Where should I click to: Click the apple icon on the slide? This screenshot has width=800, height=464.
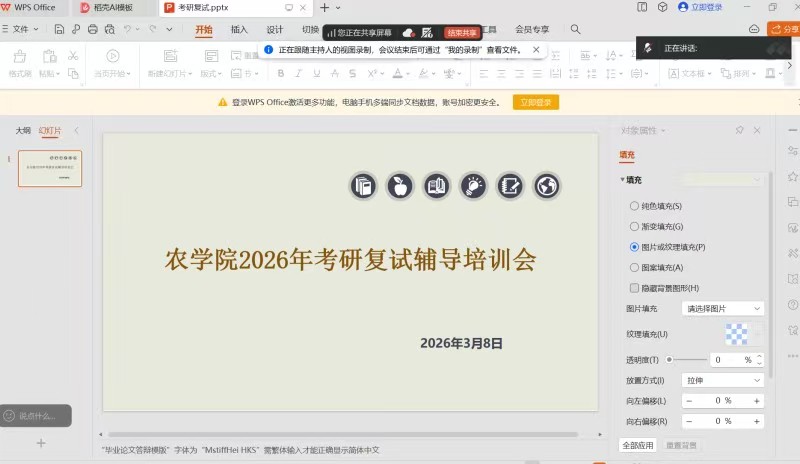[x=399, y=185]
